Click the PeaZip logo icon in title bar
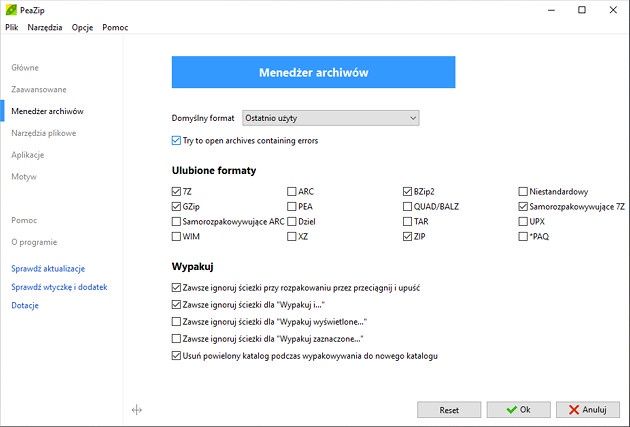 pyautogui.click(x=11, y=10)
